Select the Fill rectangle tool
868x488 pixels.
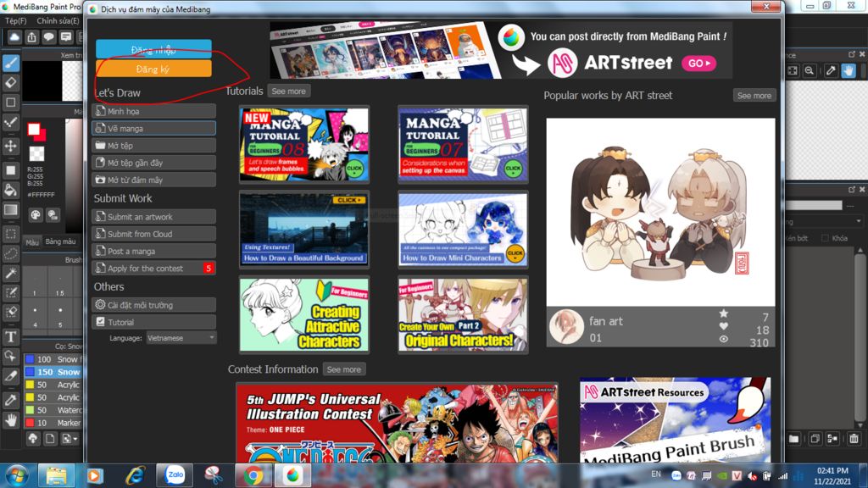tap(10, 169)
